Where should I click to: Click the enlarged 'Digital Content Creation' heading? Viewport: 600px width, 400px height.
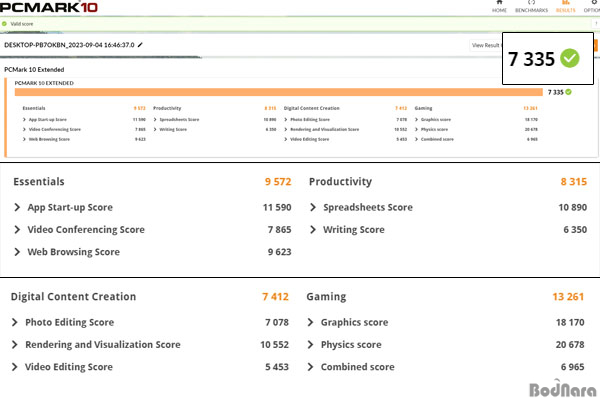click(73, 297)
